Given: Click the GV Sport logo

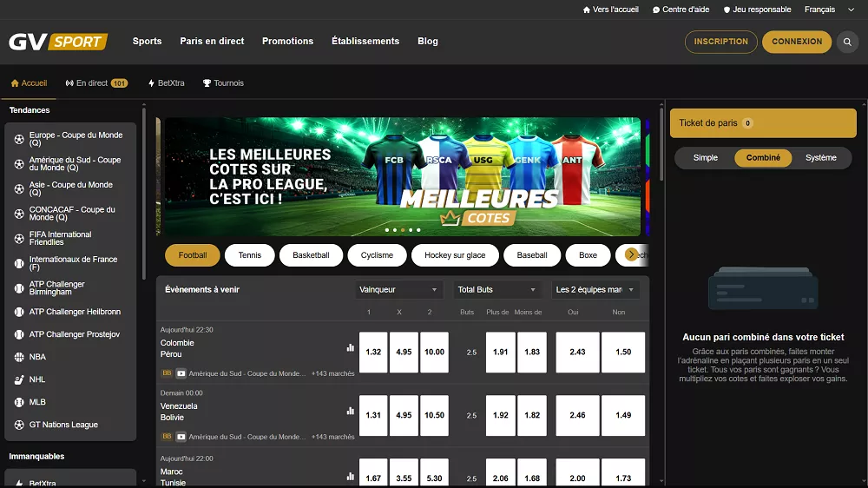Looking at the screenshot, I should pyautogui.click(x=58, y=42).
